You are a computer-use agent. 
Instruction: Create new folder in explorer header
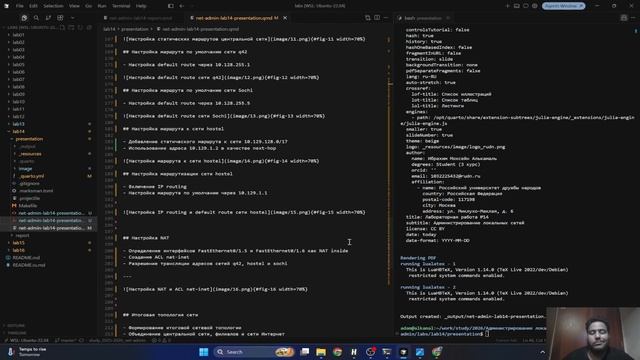point(71,27)
